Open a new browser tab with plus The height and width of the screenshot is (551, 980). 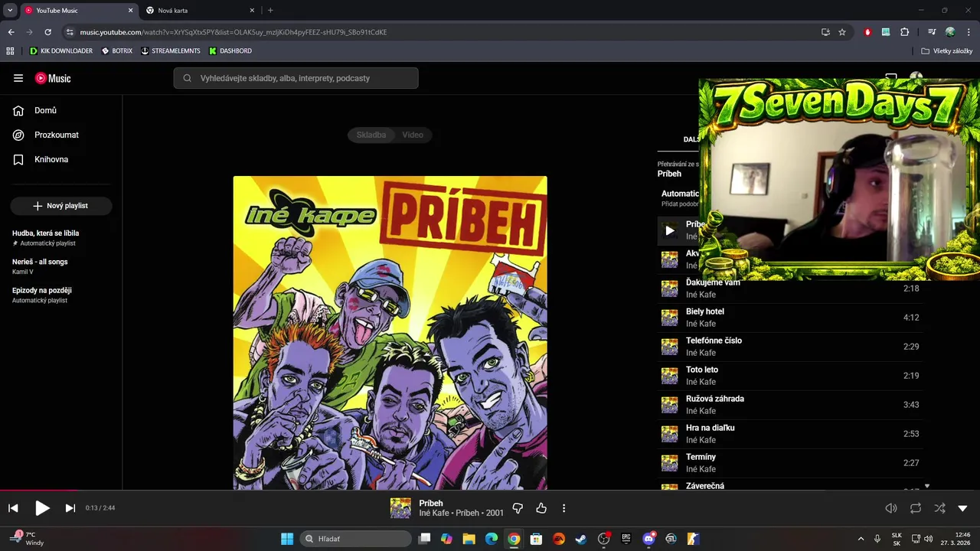point(270,11)
